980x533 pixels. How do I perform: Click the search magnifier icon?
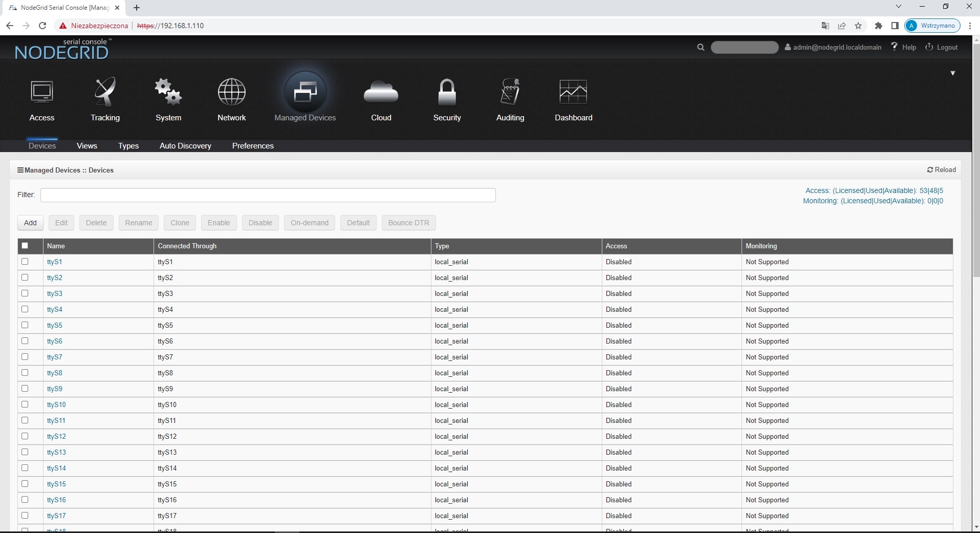tap(701, 47)
